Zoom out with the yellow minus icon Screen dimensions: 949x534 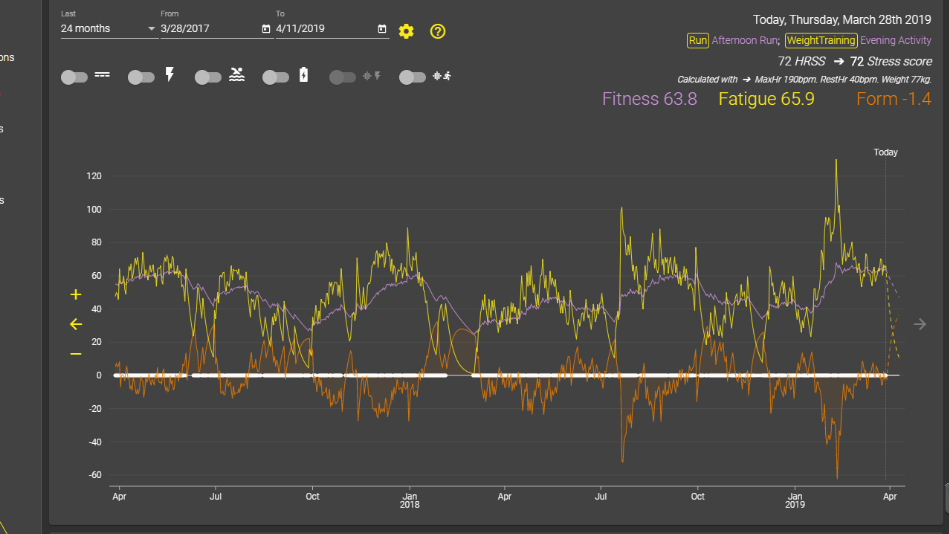(76, 354)
